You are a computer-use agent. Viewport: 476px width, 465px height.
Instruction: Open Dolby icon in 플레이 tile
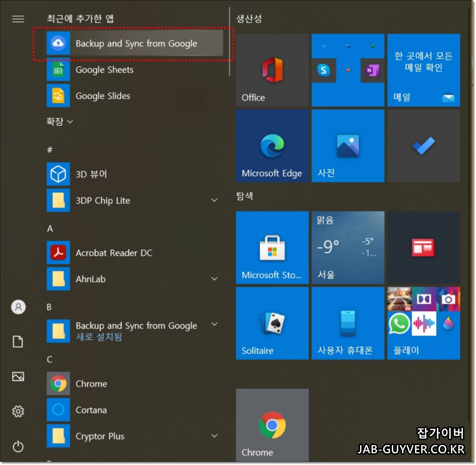pyautogui.click(x=424, y=299)
